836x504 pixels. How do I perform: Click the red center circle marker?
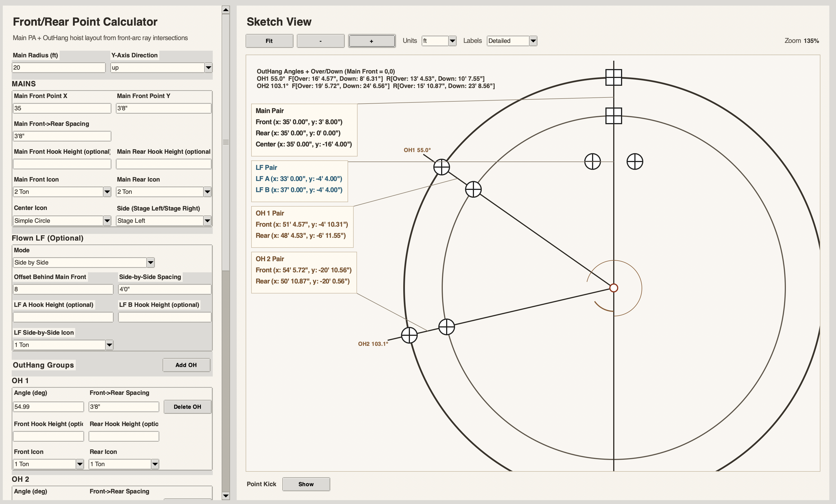click(x=613, y=288)
